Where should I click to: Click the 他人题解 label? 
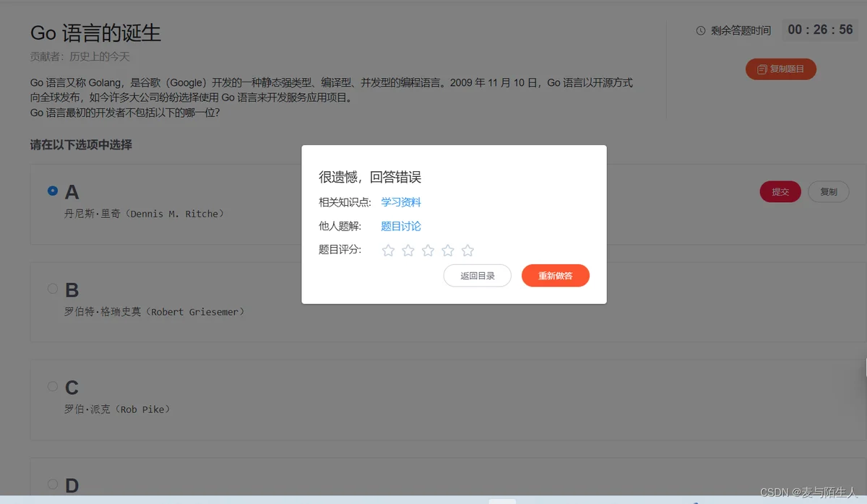pyautogui.click(x=340, y=226)
